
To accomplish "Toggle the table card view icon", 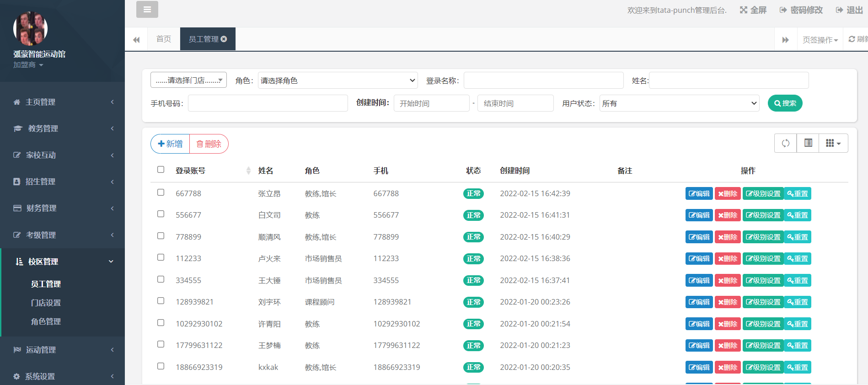I will [x=808, y=143].
